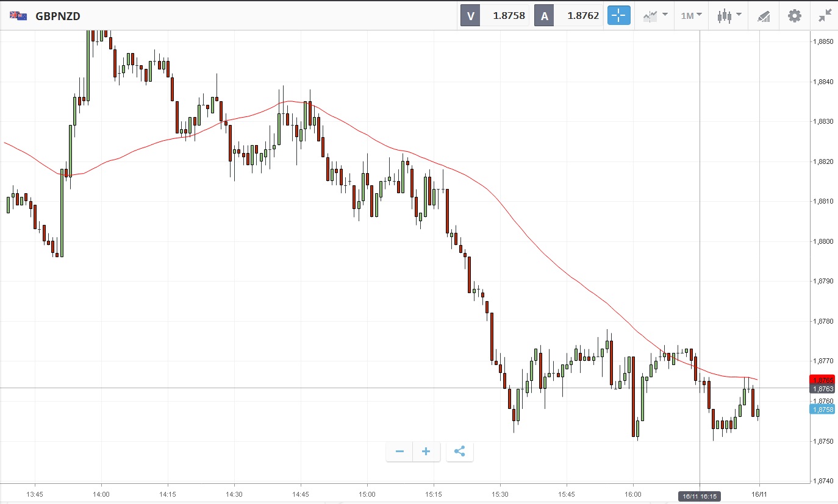This screenshot has height=504, width=838.
Task: Click the 15:00 time axis label
Action: point(367,494)
